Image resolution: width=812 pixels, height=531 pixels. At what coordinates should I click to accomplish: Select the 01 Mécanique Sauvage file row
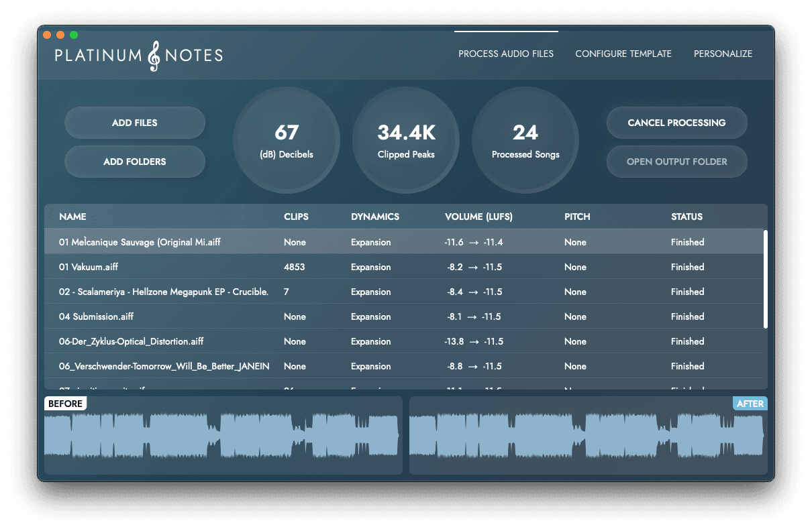pos(404,242)
